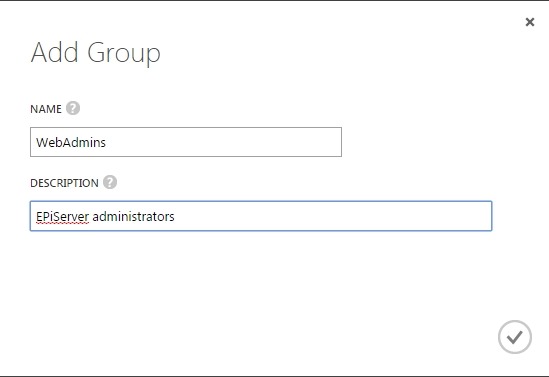The image size is (549, 377).
Task: Click the word administrators in description
Action: click(x=133, y=217)
